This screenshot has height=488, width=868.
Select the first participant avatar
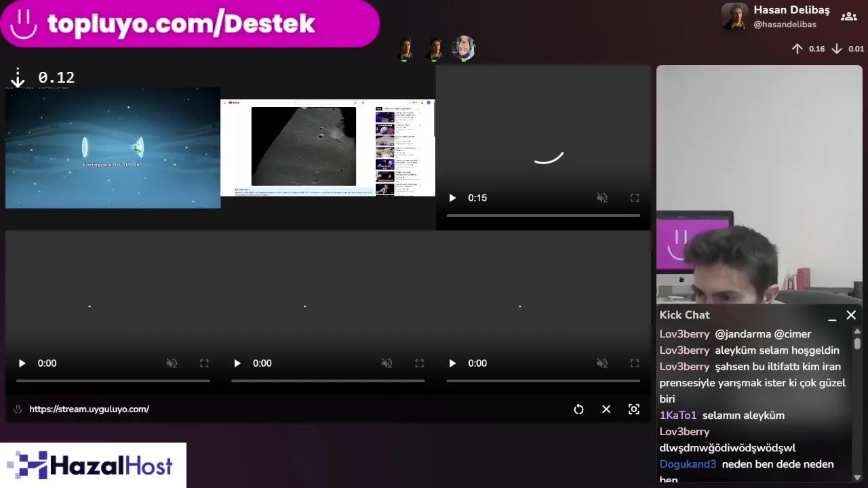click(x=406, y=49)
